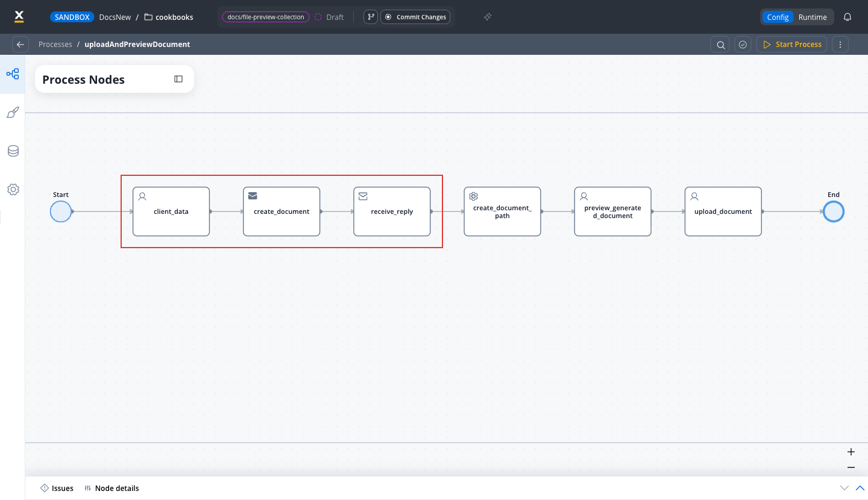868x500 pixels.
Task: Click the circled checkmark validation icon
Action: pyautogui.click(x=743, y=44)
